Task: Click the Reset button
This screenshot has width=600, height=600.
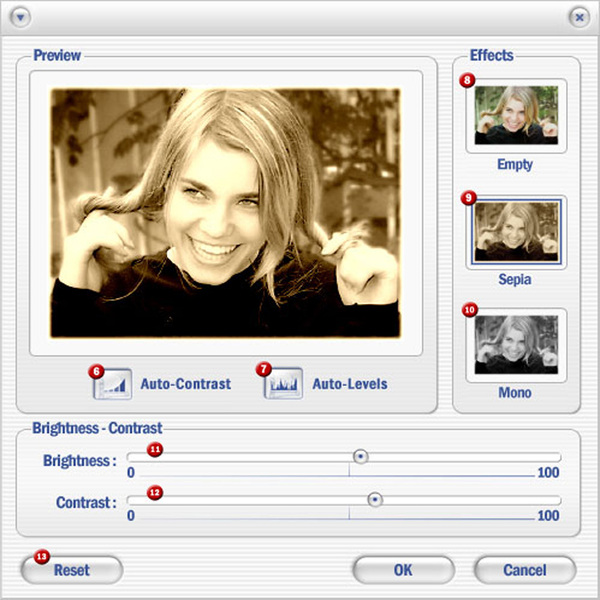Action: click(72, 570)
